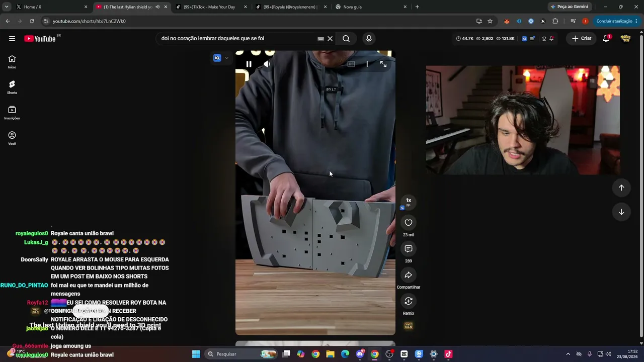Open the sound source thumbnail below Remix

[409, 326]
